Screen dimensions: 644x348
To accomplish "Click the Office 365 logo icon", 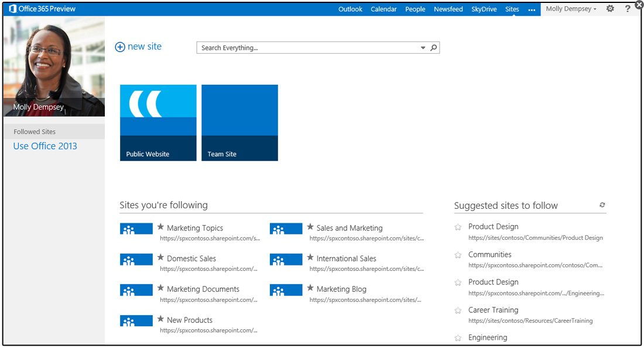I will pos(13,9).
